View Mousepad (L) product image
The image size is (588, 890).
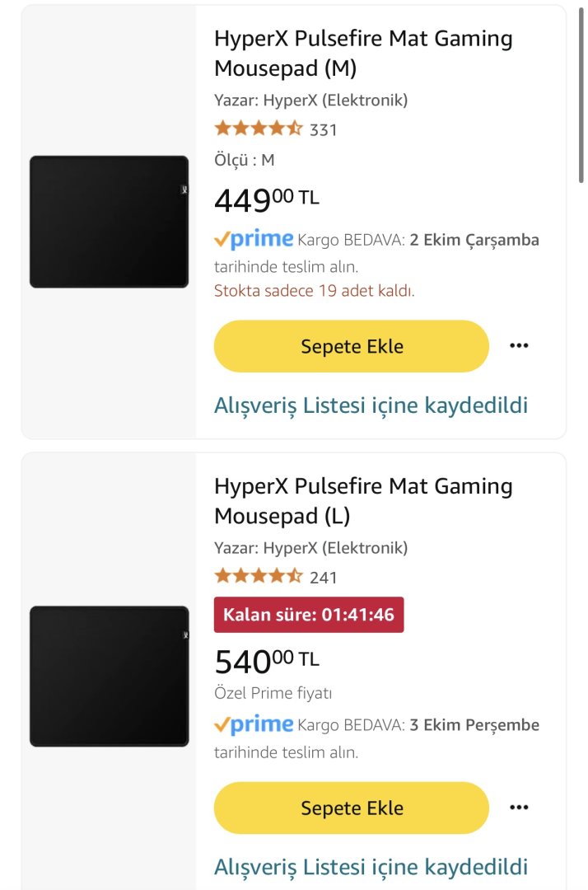point(109,676)
